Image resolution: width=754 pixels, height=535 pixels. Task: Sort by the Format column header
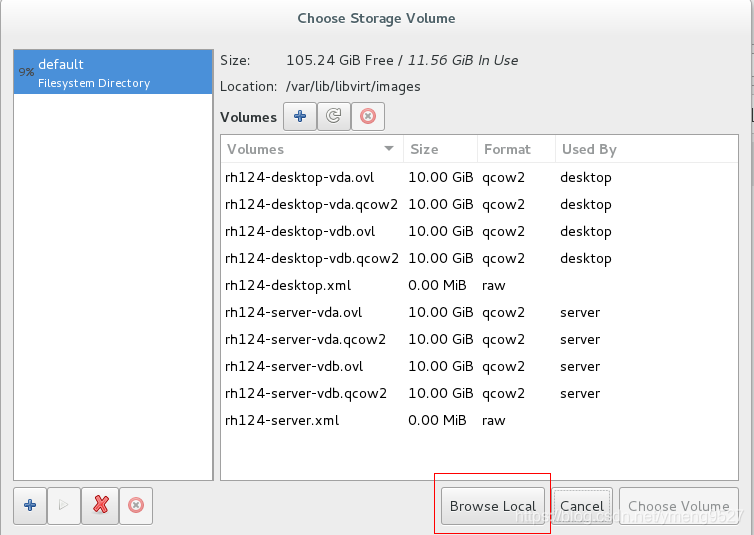tap(516, 149)
